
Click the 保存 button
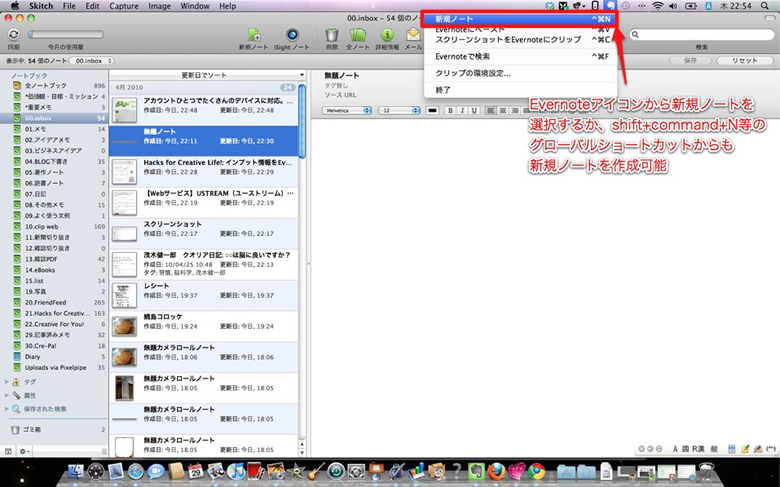(690, 61)
